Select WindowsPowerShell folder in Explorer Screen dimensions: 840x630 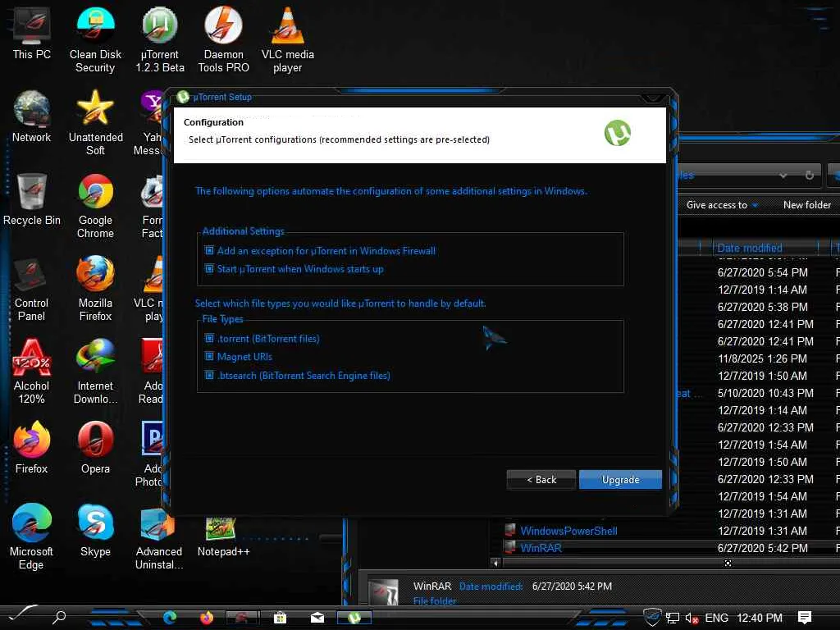[569, 531]
